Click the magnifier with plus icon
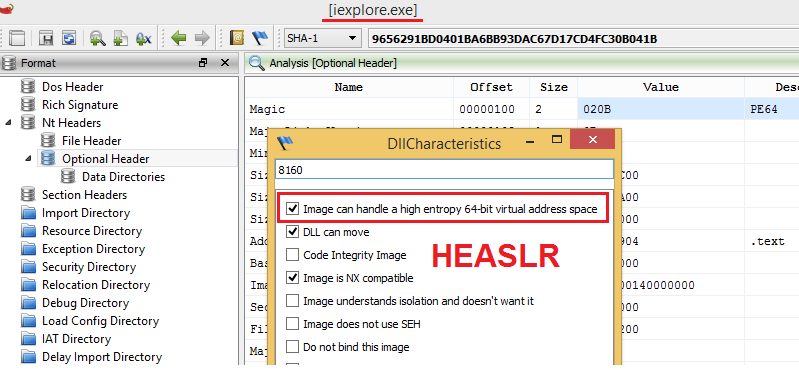 [x=97, y=38]
